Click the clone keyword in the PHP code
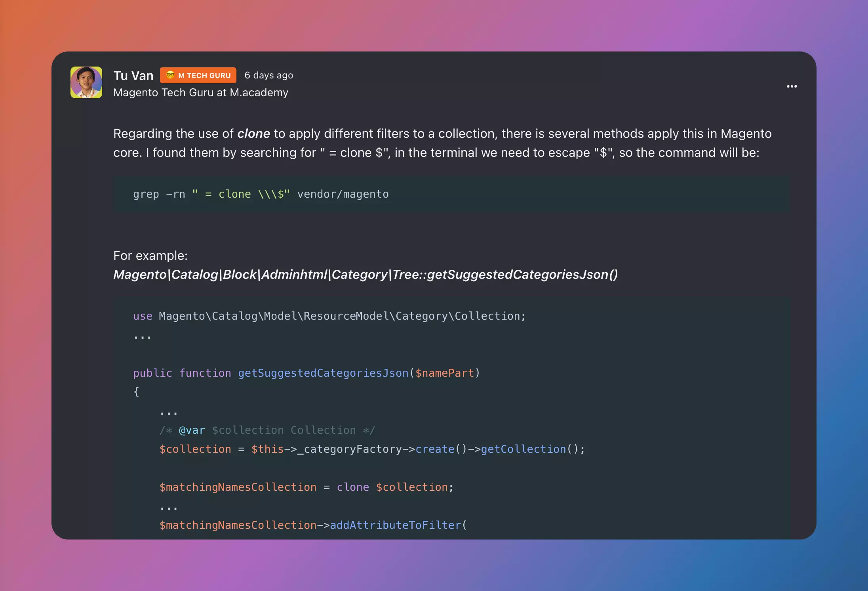Viewport: 868px width, 591px height. tap(353, 487)
